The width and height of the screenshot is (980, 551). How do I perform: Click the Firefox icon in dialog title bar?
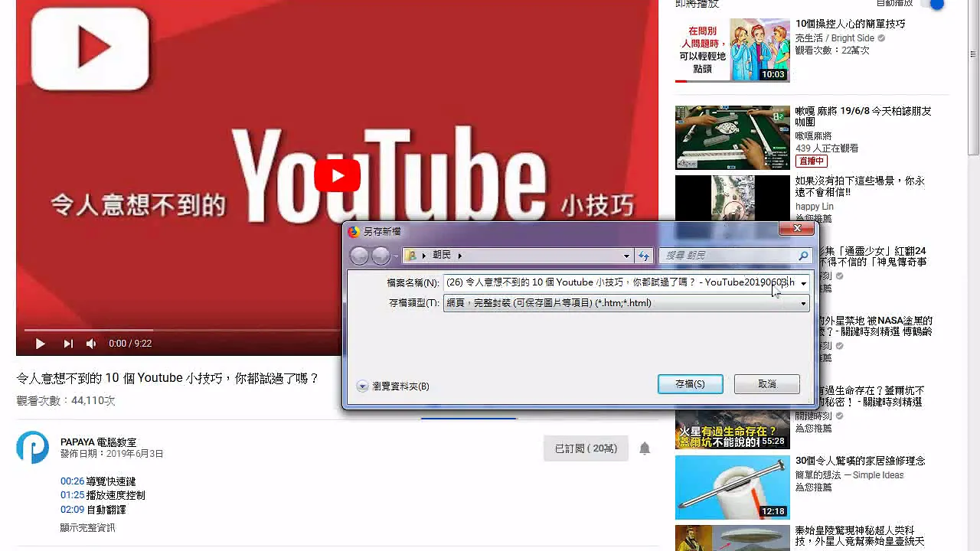coord(354,231)
